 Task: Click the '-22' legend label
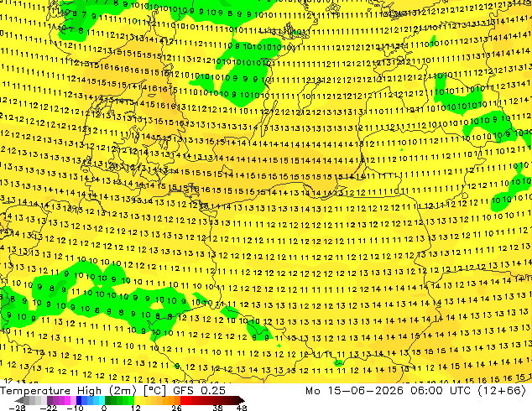click(48, 408)
